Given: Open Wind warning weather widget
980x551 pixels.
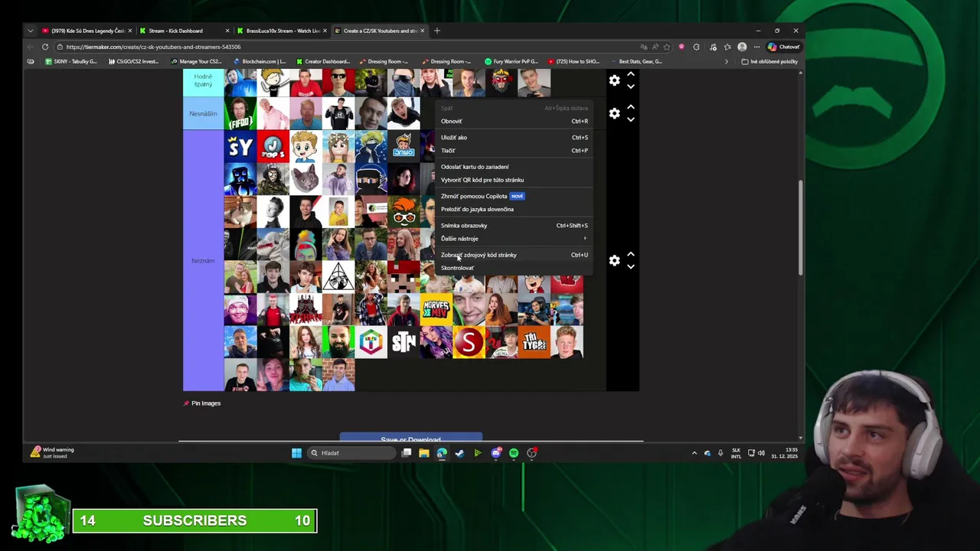Looking at the screenshot, I should (x=52, y=453).
